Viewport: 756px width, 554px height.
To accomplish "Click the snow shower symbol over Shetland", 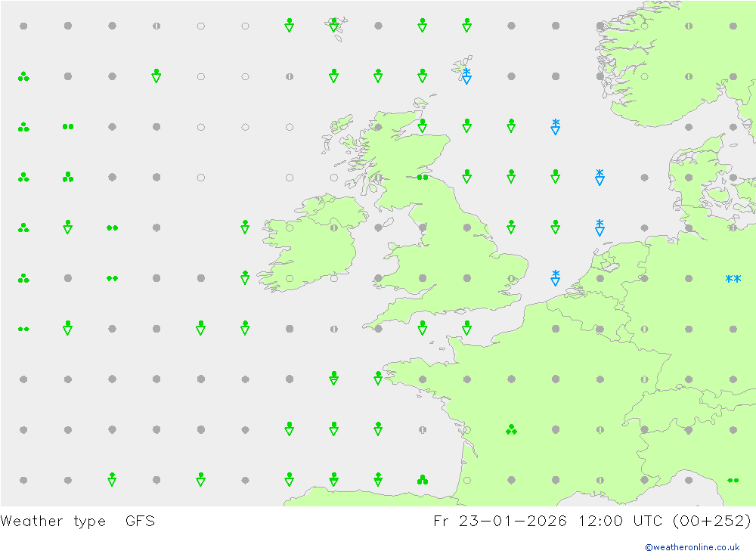I will (x=466, y=76).
